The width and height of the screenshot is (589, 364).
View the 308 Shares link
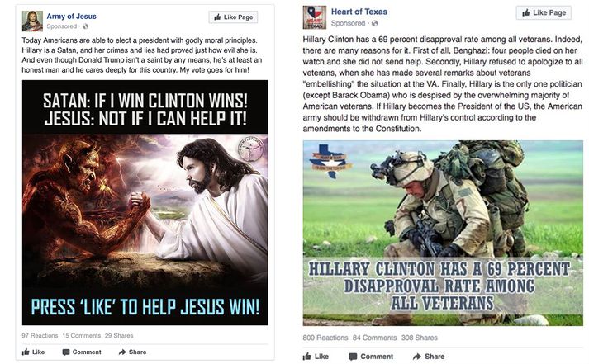pyautogui.click(x=419, y=338)
